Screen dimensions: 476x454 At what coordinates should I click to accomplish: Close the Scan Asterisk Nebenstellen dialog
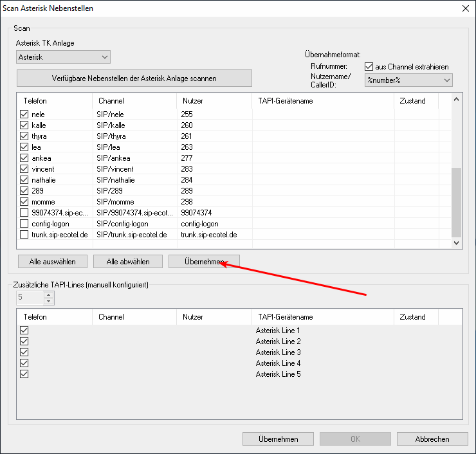click(465, 8)
